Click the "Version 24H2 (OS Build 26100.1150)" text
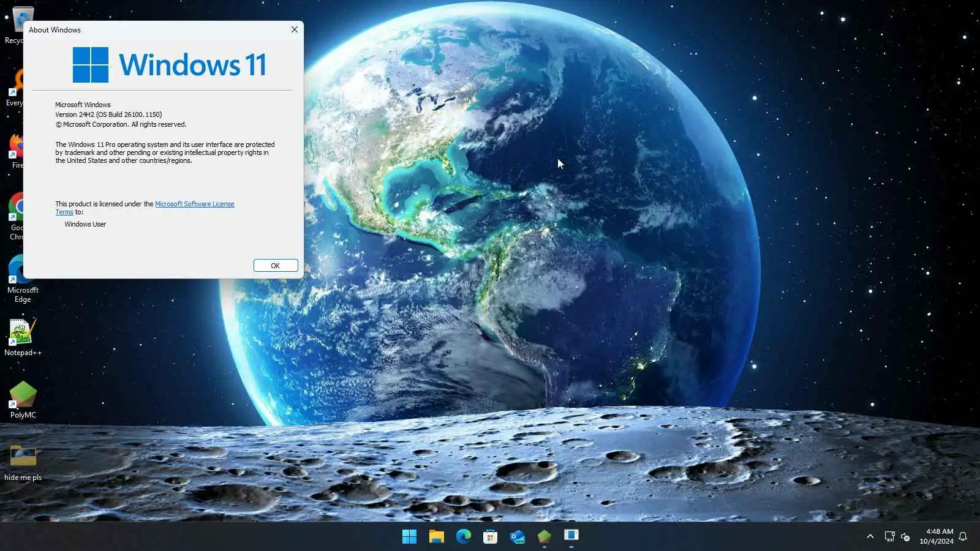The height and width of the screenshot is (551, 980). point(108,114)
